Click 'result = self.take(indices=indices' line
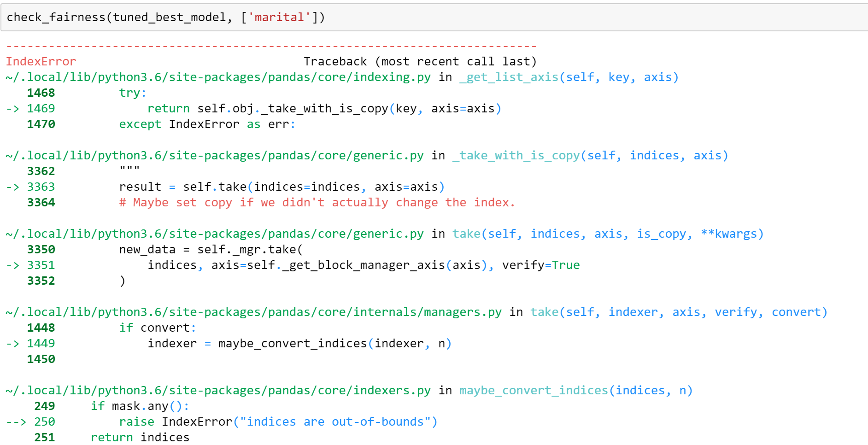The width and height of the screenshot is (868, 445). click(282, 187)
